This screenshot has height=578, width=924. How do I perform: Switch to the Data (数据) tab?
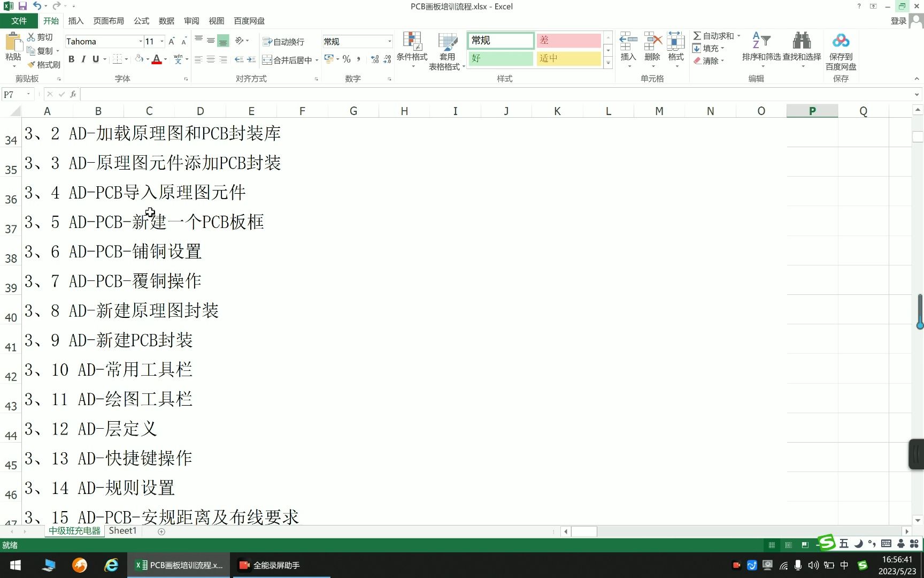tap(166, 21)
